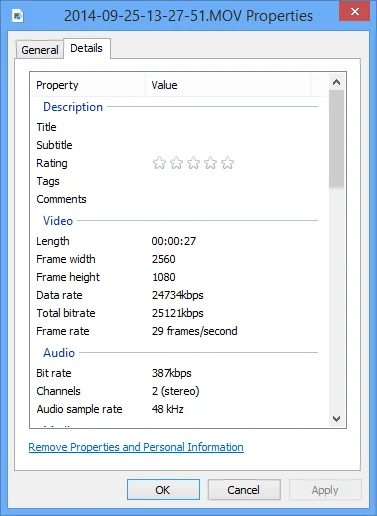Click the vertical scrollbar thumb
377x516 pixels.
point(337,138)
